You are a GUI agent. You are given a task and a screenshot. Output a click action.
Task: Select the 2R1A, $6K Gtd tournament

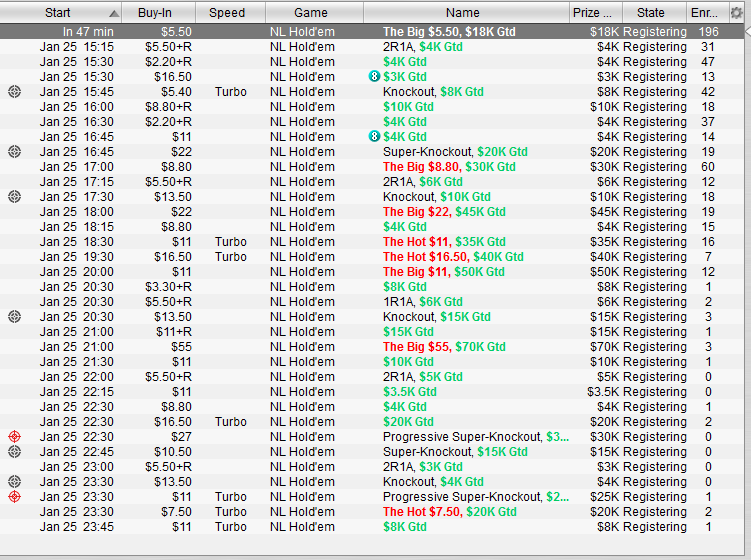423,182
